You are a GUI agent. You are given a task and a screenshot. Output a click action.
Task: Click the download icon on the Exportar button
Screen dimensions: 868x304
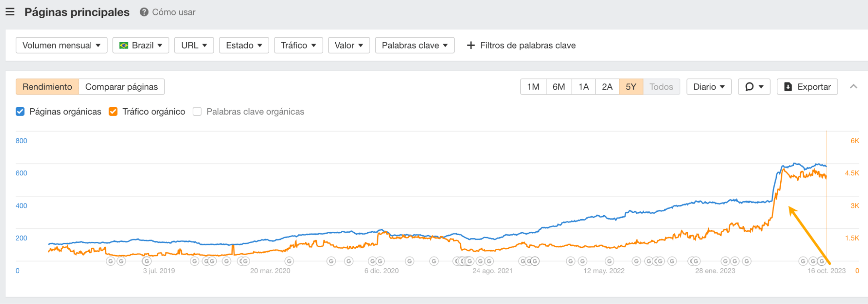[788, 87]
